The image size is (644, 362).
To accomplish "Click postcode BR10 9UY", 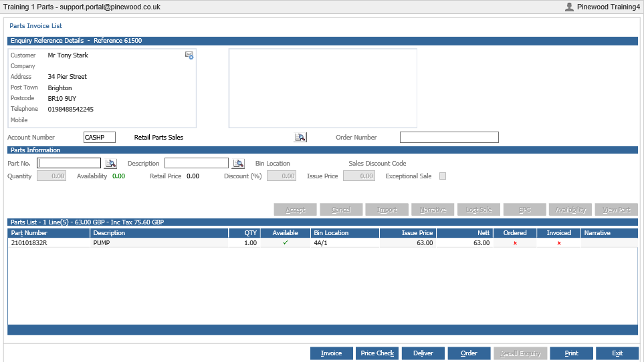I will [x=62, y=98].
